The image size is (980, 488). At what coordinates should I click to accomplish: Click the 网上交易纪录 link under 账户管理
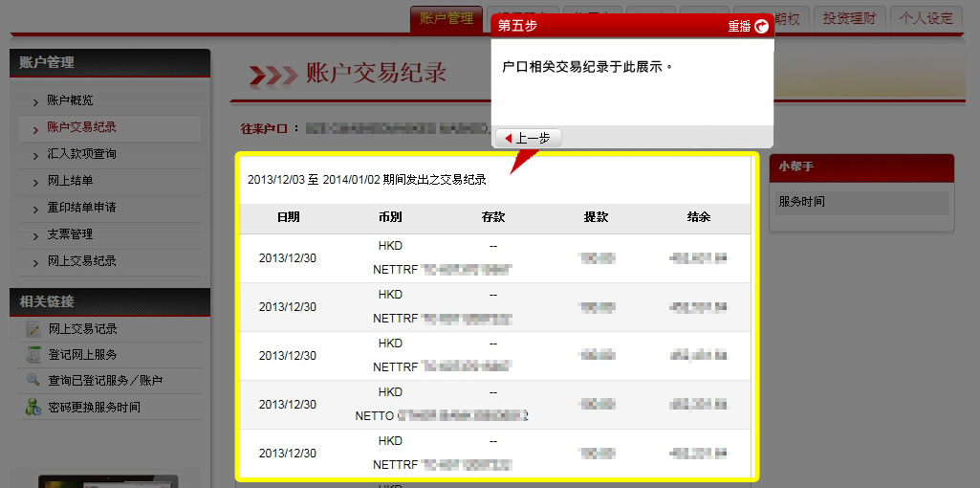tap(81, 261)
